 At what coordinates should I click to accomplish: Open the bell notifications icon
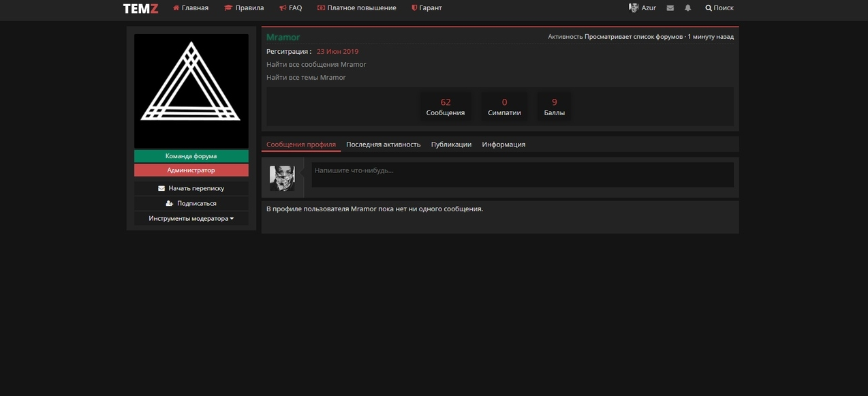point(687,8)
